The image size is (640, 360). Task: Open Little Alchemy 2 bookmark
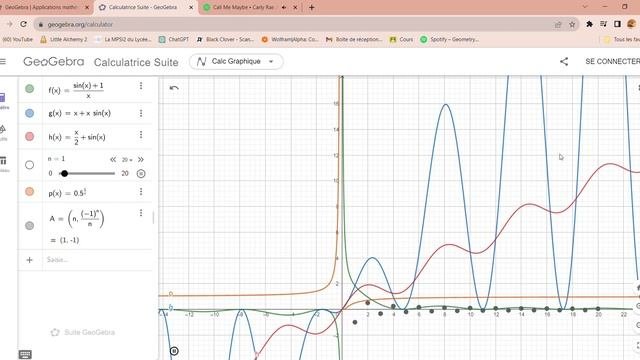click(64, 40)
